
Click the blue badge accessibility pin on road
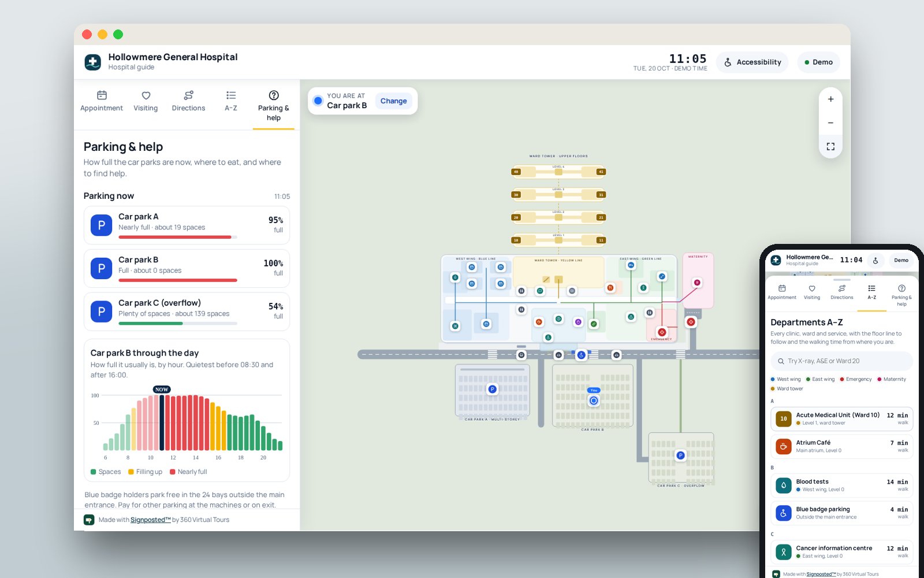582,355
